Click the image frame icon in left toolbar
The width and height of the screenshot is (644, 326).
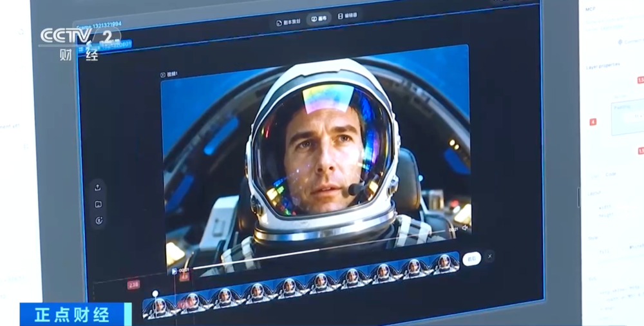tap(98, 204)
